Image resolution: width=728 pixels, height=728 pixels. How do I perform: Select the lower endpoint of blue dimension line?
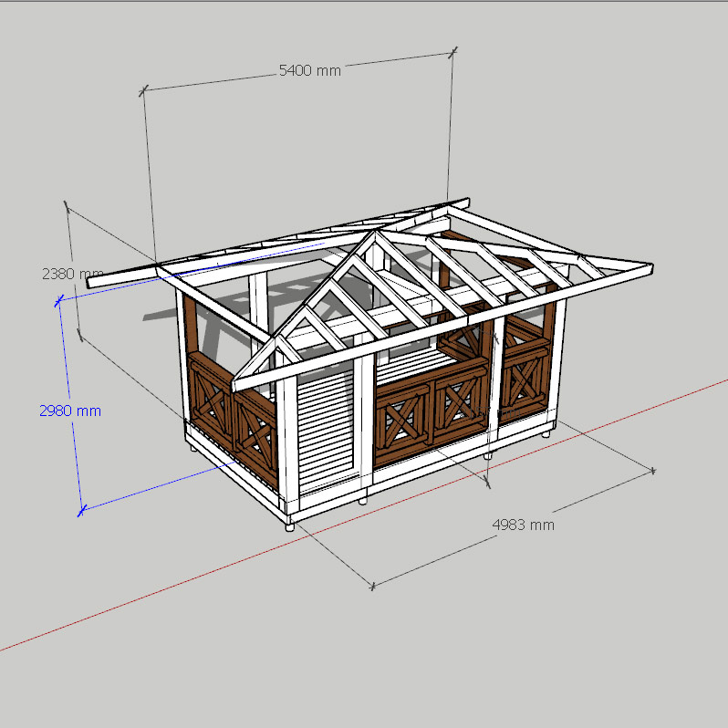coord(80,510)
